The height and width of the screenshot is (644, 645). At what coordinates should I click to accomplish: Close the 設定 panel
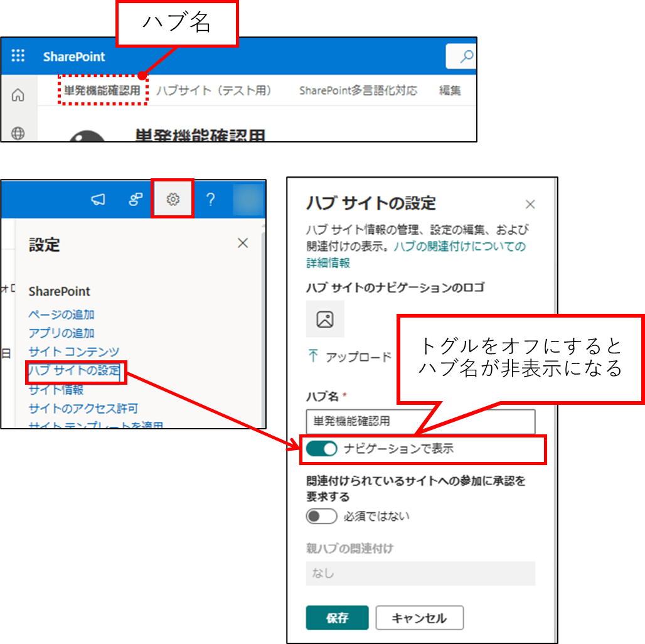(x=243, y=244)
